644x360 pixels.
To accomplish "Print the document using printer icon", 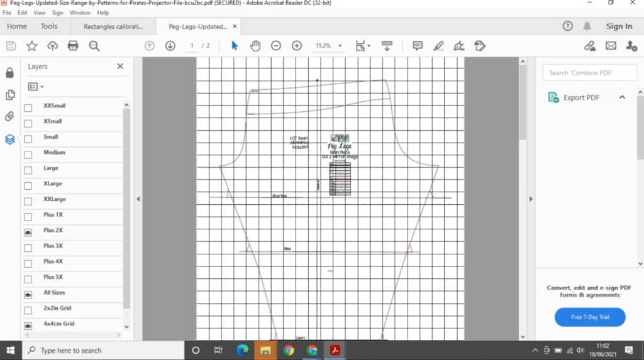I will point(73,46).
